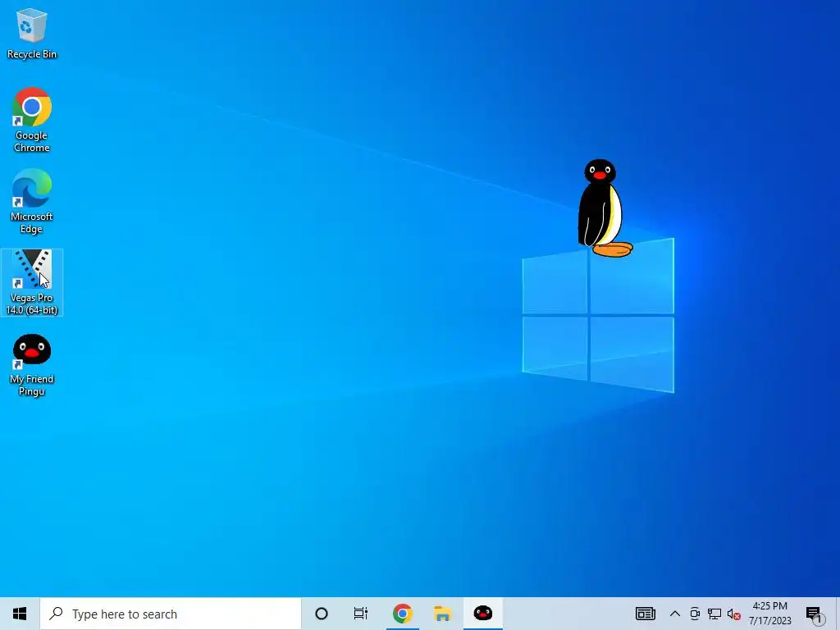Click the Show desktop strip at taskbar end
The image size is (840, 630).
point(838,614)
